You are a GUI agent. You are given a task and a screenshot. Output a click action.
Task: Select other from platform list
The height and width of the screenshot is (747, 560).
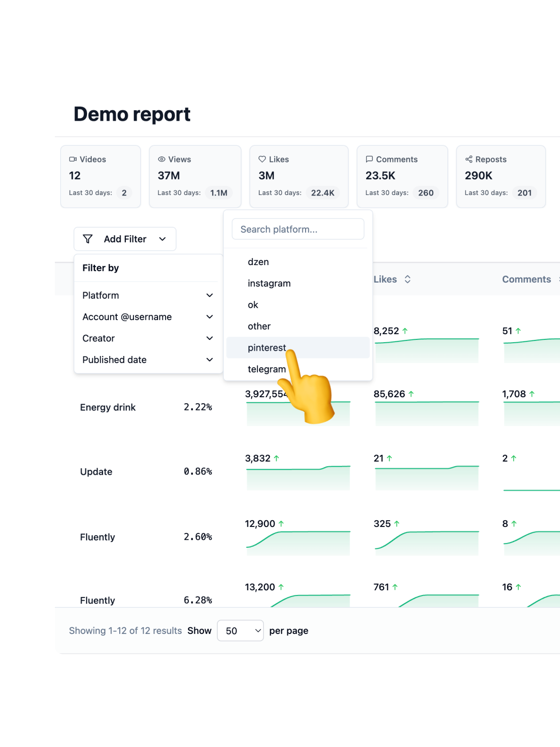click(x=298, y=326)
